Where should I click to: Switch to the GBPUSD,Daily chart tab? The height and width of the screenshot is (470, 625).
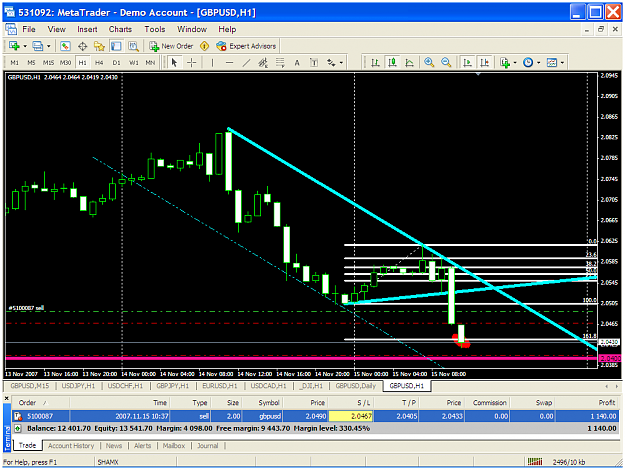(x=356, y=386)
